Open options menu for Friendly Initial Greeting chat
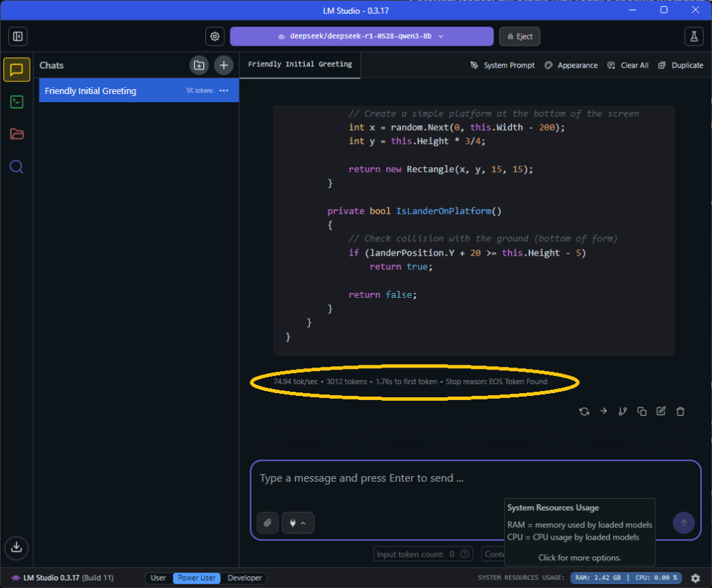The height and width of the screenshot is (588, 712). point(224,91)
